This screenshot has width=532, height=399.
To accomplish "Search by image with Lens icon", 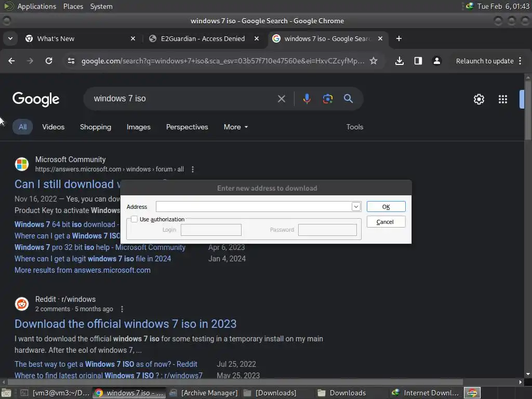I will pos(328,99).
